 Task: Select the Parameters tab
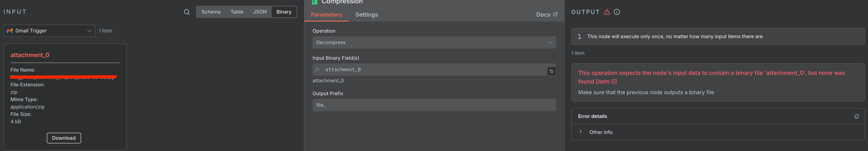(x=326, y=15)
